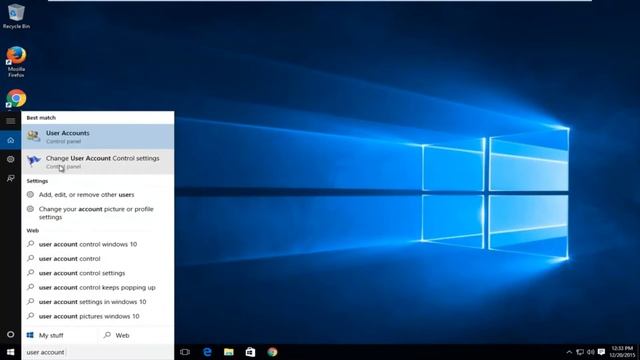Open the feedback icon in search sidebar
This screenshot has height=360, width=640.
point(11,178)
